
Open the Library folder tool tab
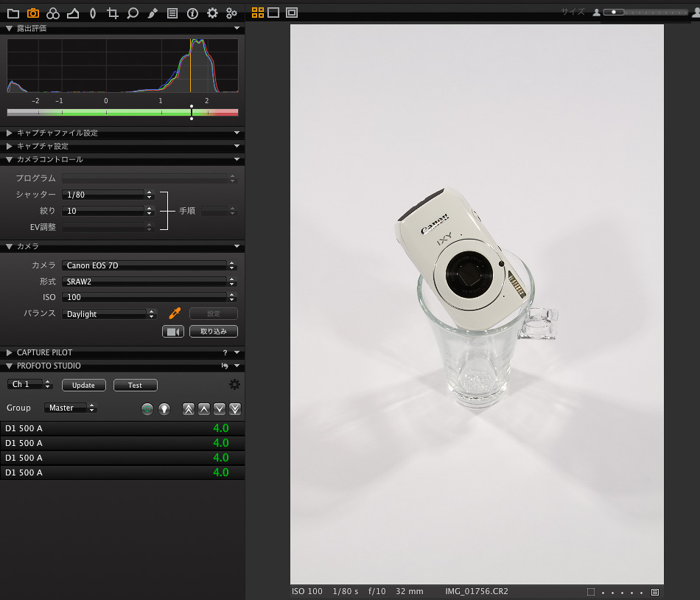[x=13, y=13]
